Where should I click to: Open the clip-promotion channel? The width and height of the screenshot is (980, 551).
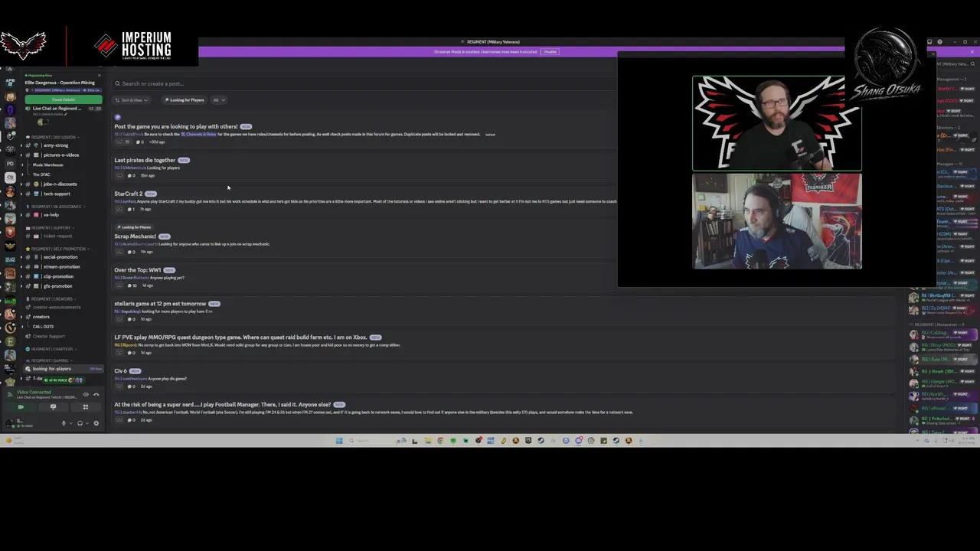tap(58, 276)
